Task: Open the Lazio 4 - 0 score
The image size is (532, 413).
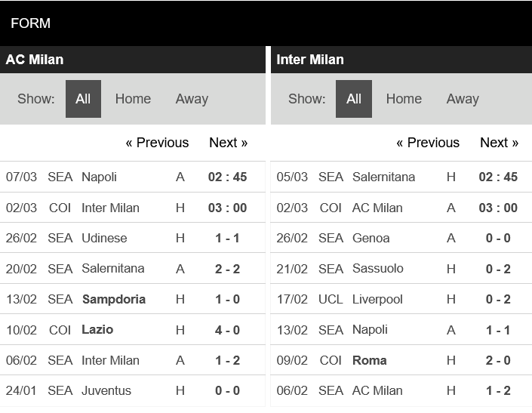Action: tap(227, 329)
